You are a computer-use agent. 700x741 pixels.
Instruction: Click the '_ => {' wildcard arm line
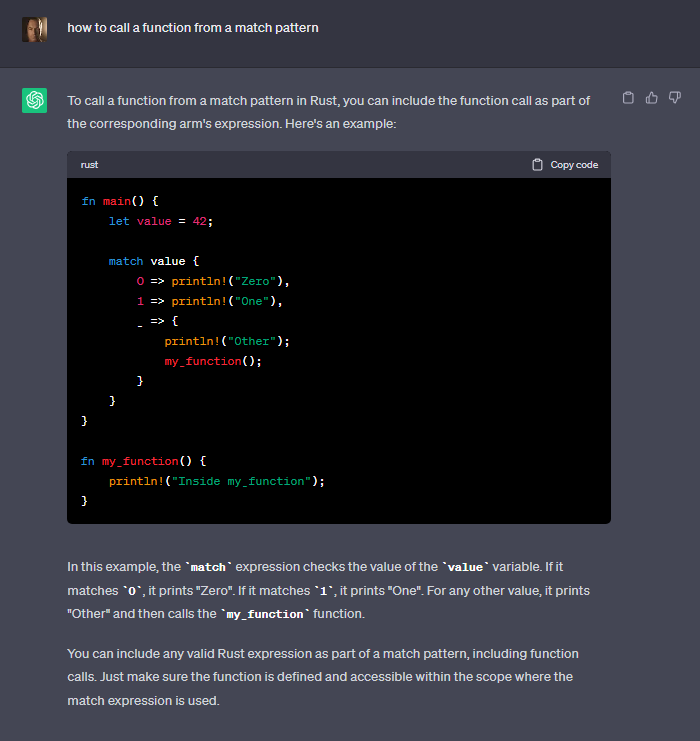tap(157, 321)
